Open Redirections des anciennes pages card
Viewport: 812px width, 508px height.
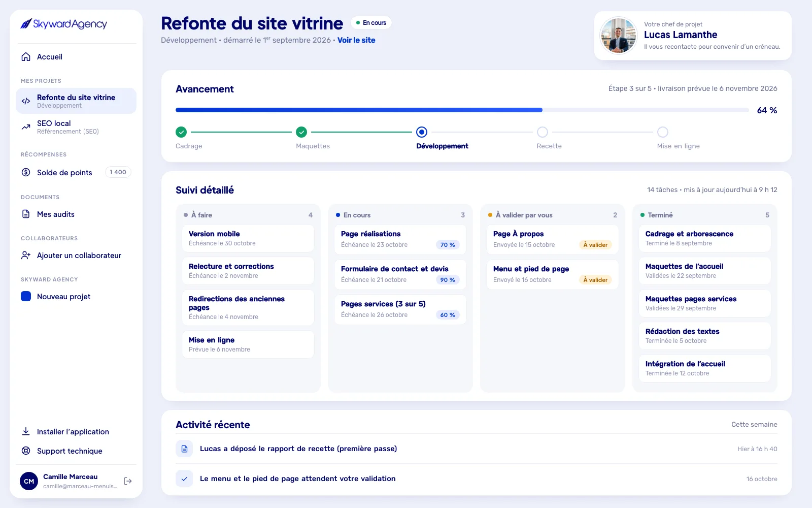click(248, 308)
